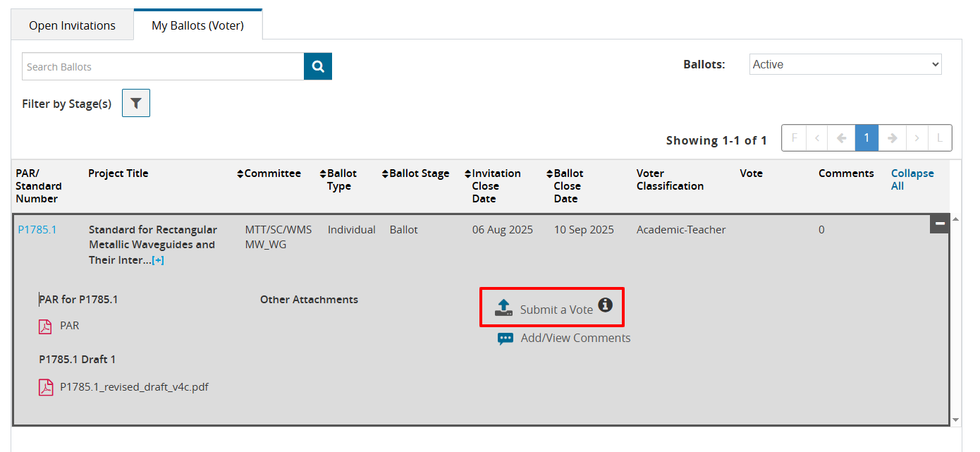Click the magnifier search button
The height and width of the screenshot is (452, 980).
point(318,66)
